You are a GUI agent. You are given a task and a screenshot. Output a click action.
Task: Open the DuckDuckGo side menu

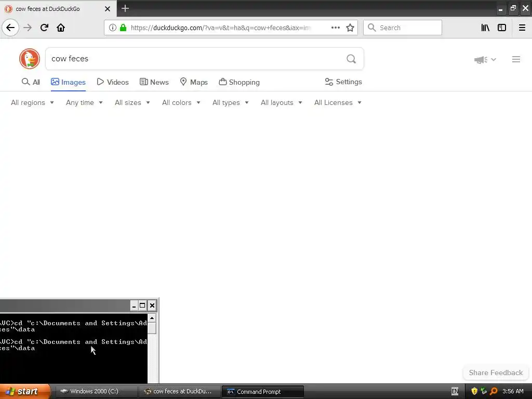516,59
